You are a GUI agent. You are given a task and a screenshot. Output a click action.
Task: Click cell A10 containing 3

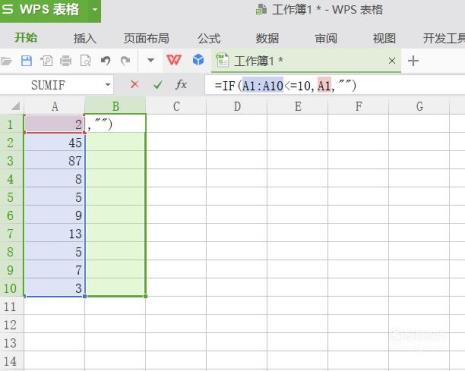coord(55,288)
